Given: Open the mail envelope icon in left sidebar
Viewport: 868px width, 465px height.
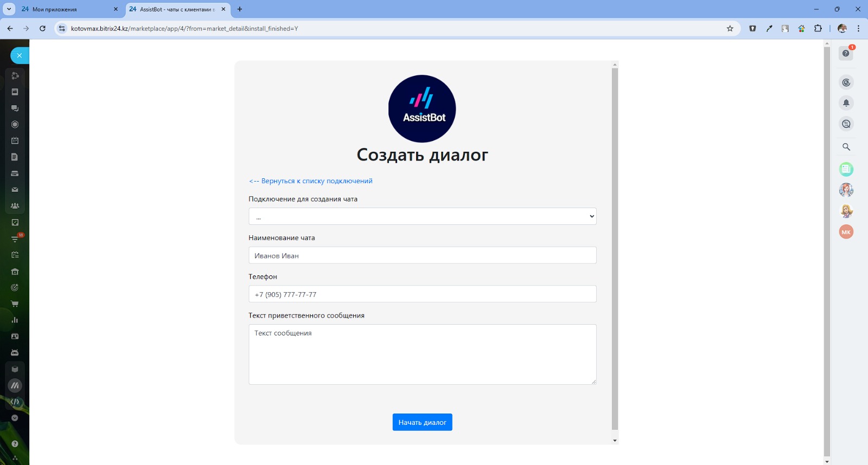Looking at the screenshot, I should (15, 190).
